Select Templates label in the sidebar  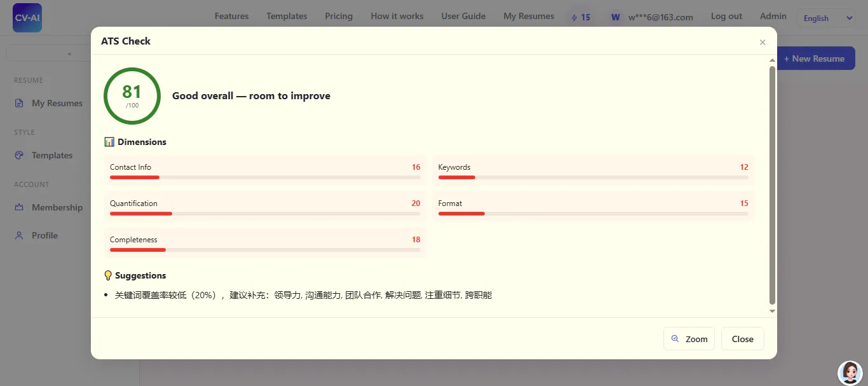[52, 155]
